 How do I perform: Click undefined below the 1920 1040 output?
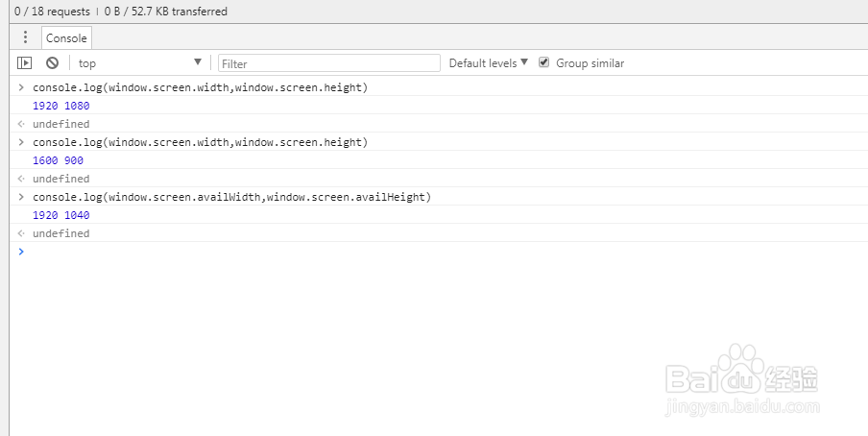click(x=60, y=233)
